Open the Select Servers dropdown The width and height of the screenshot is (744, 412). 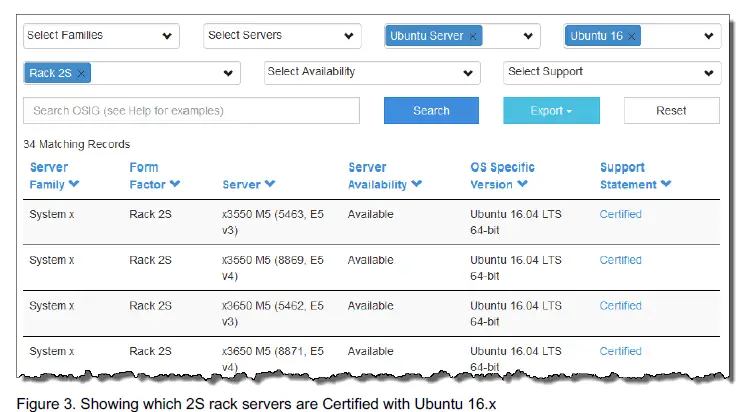(x=282, y=36)
